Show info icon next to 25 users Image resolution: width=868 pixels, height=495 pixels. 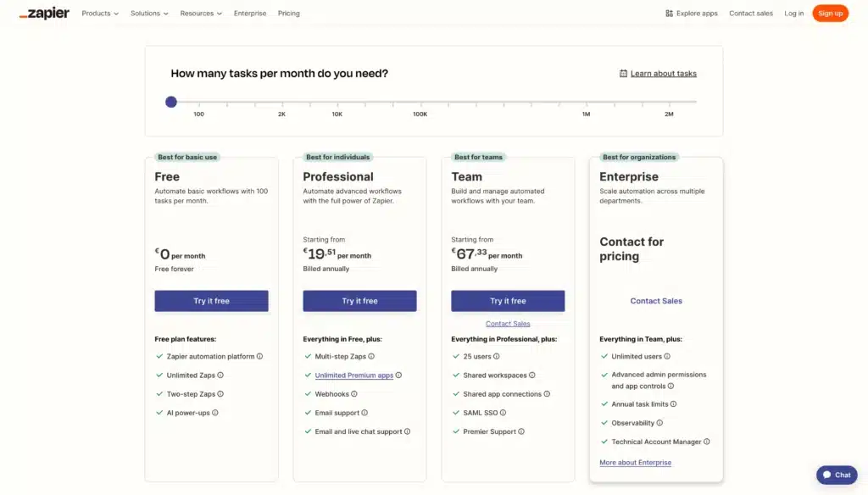[497, 357]
